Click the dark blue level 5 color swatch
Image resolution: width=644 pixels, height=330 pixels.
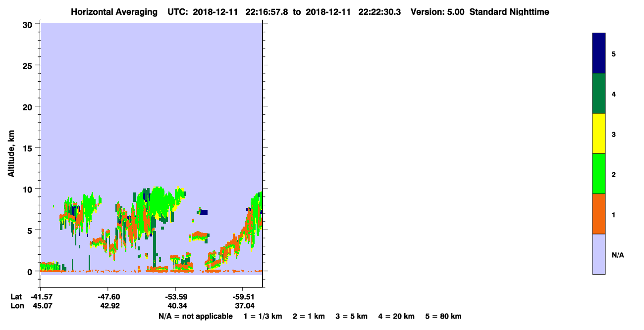tap(599, 53)
